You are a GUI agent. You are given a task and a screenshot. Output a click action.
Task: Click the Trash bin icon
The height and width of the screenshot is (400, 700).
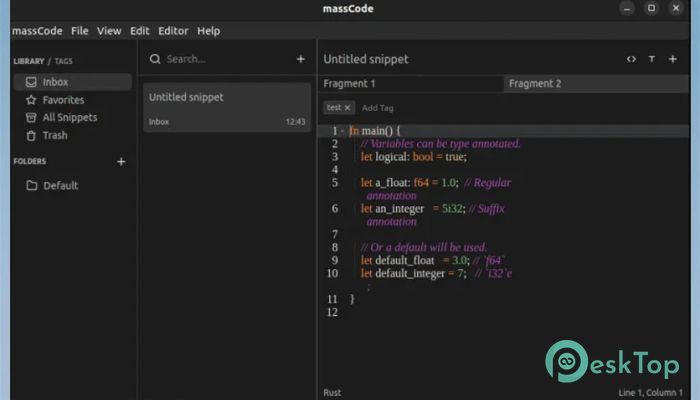click(31, 135)
